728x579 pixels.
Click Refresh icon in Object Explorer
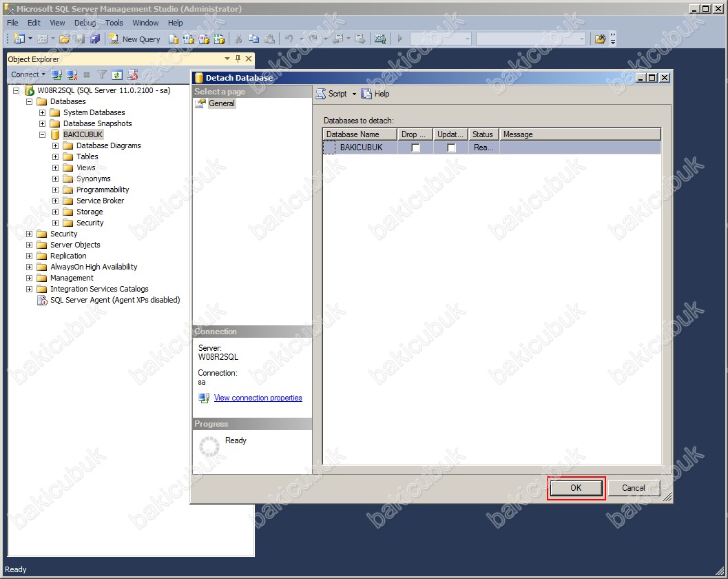pos(117,74)
